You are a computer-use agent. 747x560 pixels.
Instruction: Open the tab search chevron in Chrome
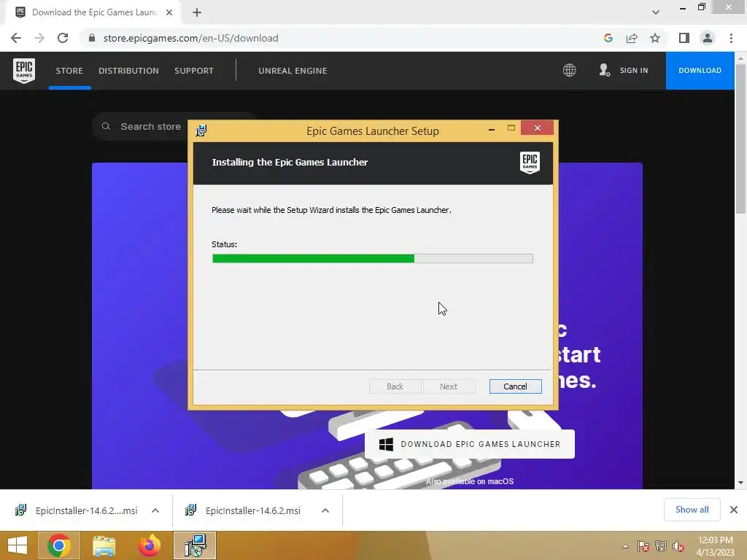pyautogui.click(x=656, y=12)
